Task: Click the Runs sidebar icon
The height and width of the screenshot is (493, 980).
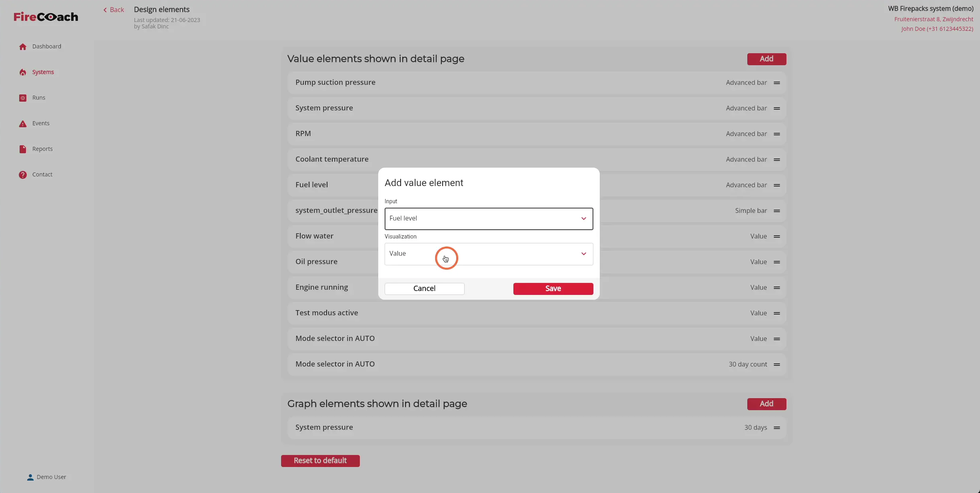Action: [23, 98]
